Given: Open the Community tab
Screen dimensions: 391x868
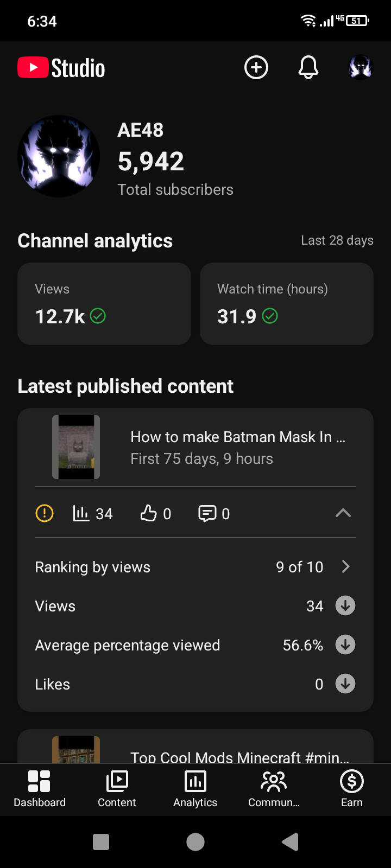Looking at the screenshot, I should click(x=274, y=789).
